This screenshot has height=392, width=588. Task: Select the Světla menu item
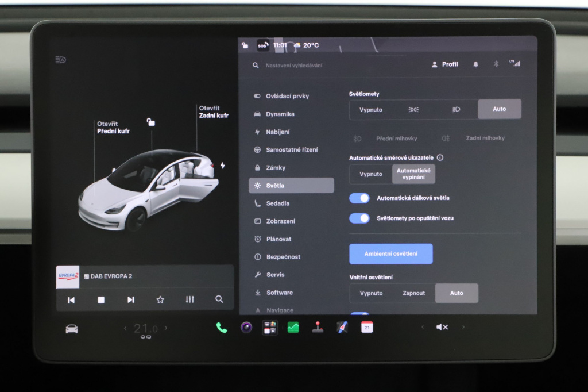291,186
